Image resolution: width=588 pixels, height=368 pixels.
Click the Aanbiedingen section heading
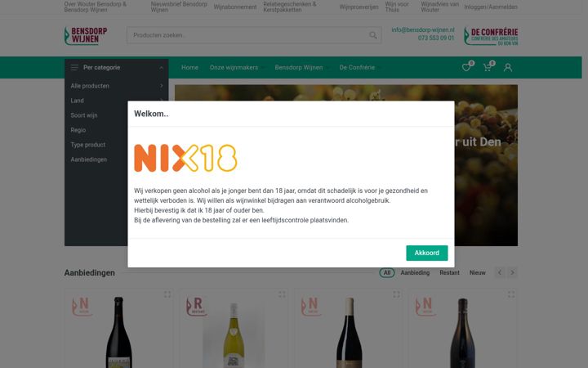click(90, 272)
